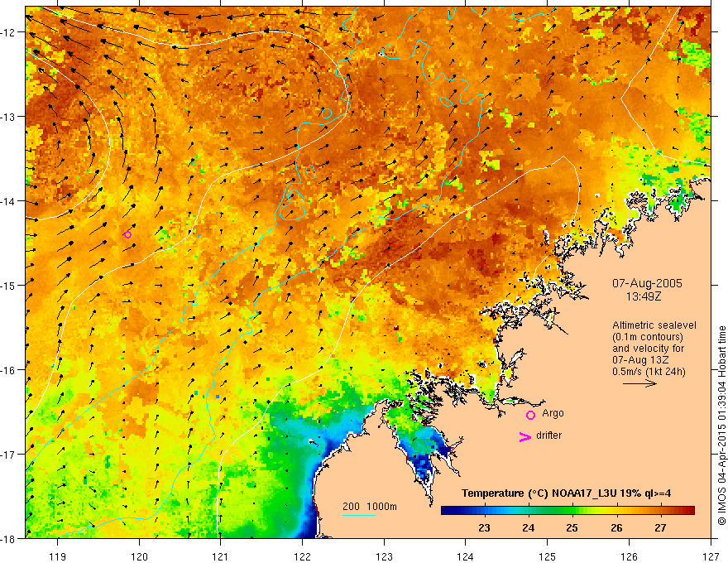Click the '13:49Z' time text
728x563 pixels.
[644, 296]
